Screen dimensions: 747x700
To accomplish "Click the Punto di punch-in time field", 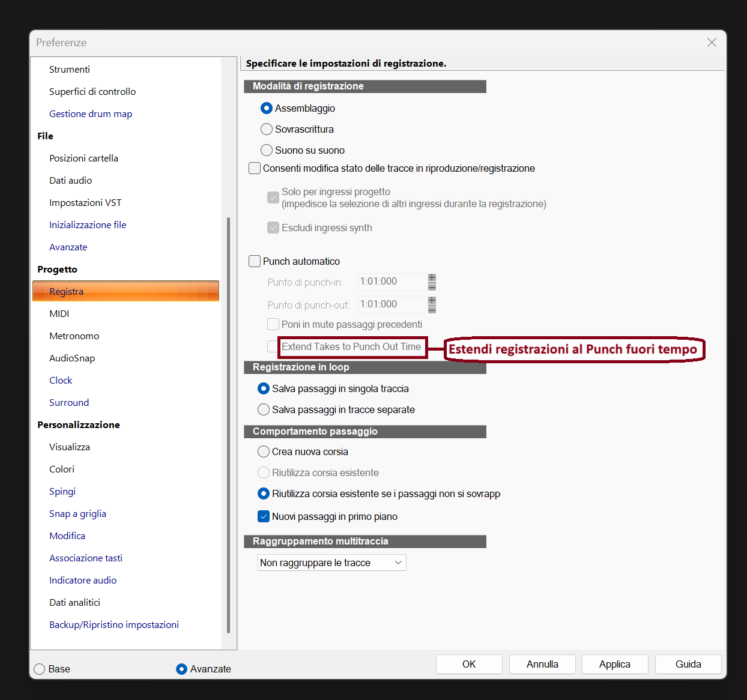I will pyautogui.click(x=392, y=282).
